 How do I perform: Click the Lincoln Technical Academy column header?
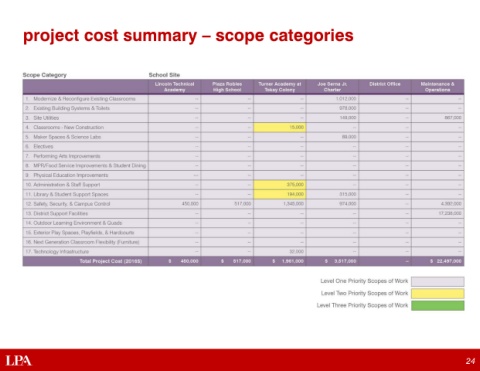pyautogui.click(x=174, y=87)
